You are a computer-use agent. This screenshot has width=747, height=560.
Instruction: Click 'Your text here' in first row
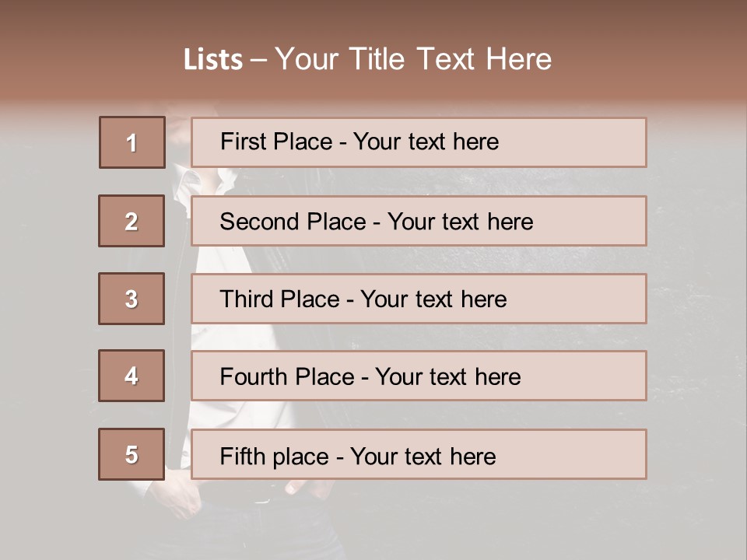coord(426,142)
